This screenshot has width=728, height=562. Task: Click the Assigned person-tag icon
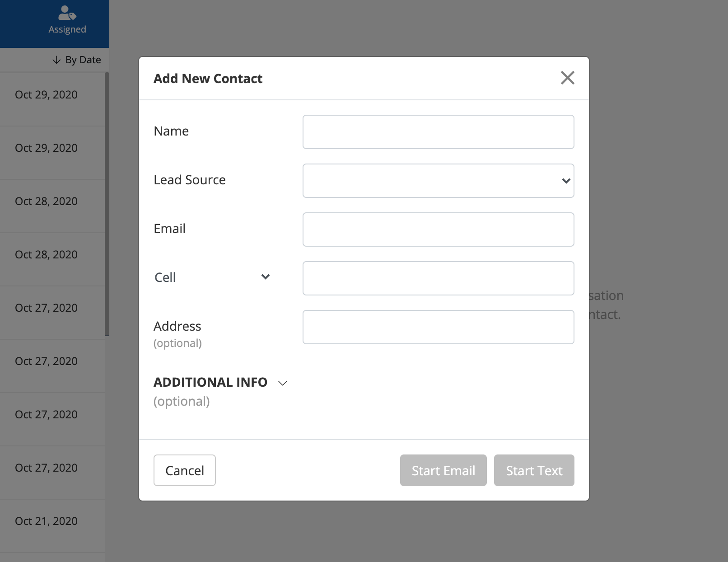pos(67,13)
